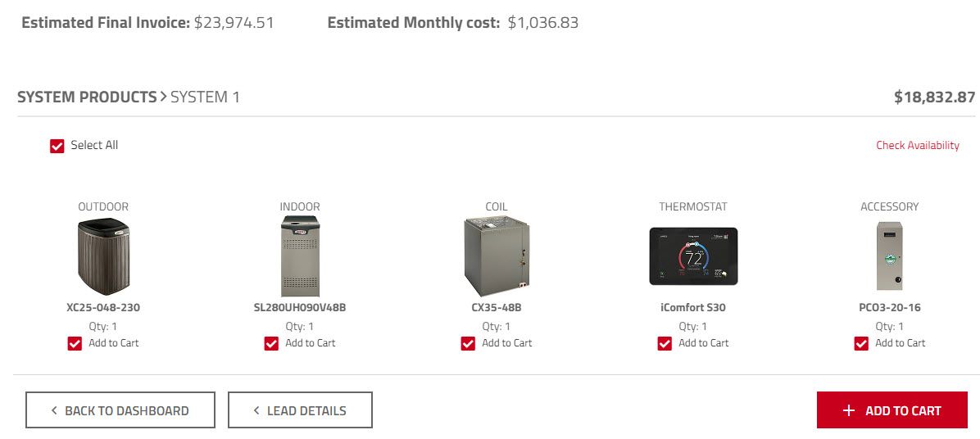
Task: Uncheck Add to Cart for PCO3-20-16
Action: [x=861, y=343]
